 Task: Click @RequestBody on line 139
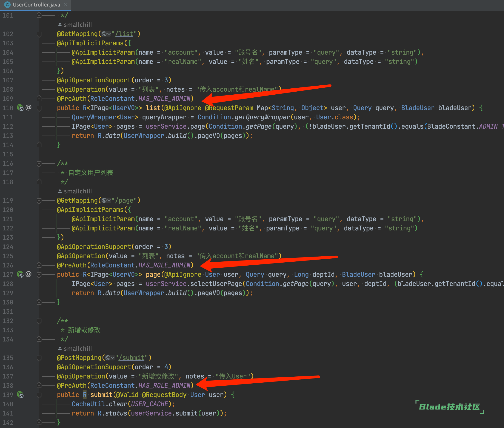164,395
